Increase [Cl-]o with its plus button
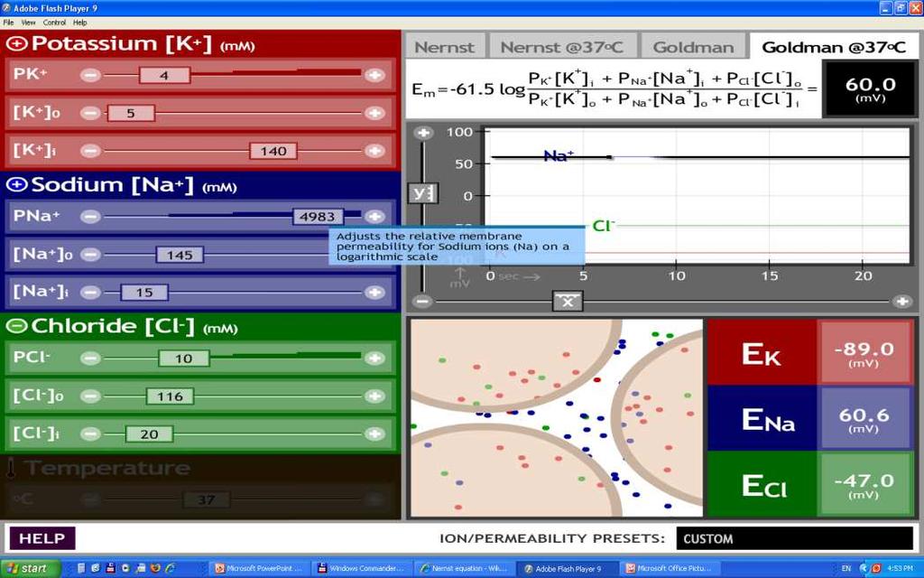The height and width of the screenshot is (578, 924). pyautogui.click(x=374, y=396)
